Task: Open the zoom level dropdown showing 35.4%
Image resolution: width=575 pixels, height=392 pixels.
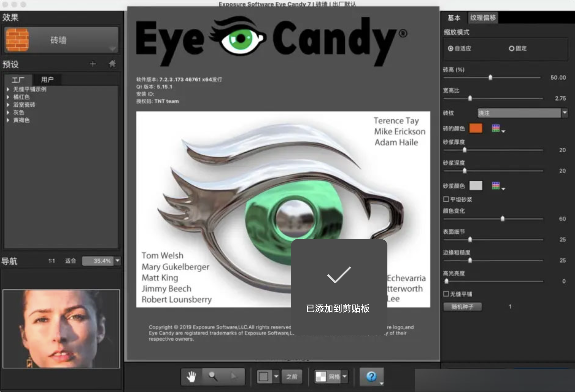Action: pyautogui.click(x=118, y=261)
